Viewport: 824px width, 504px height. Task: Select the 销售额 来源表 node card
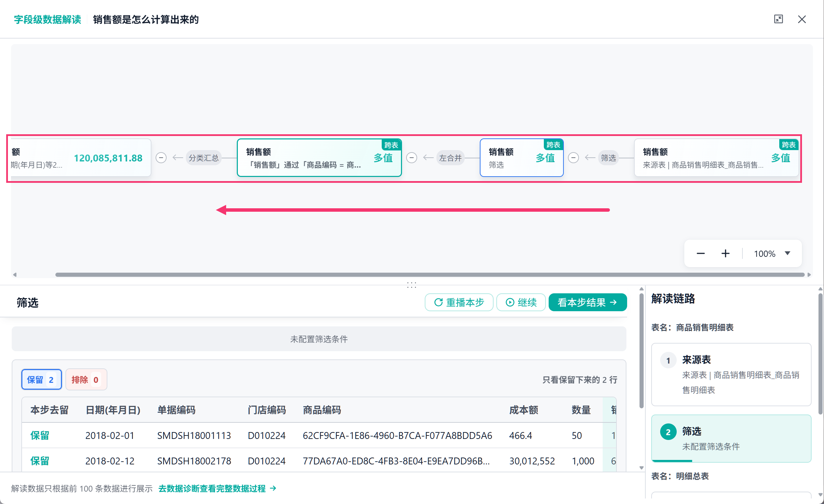tap(716, 158)
